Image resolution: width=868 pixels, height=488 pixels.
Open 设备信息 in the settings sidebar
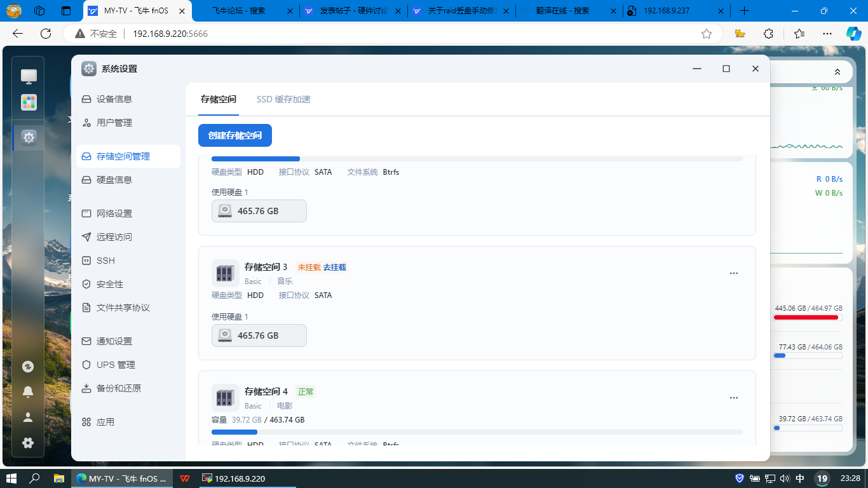tap(128, 99)
